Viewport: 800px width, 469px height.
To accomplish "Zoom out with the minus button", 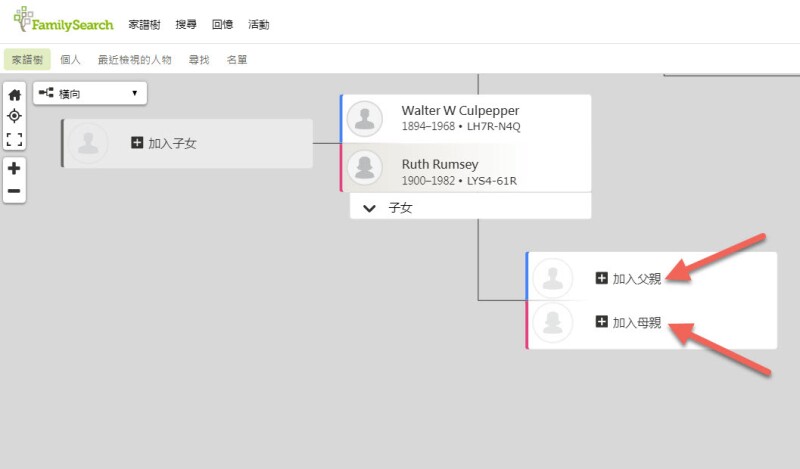I will click(14, 191).
